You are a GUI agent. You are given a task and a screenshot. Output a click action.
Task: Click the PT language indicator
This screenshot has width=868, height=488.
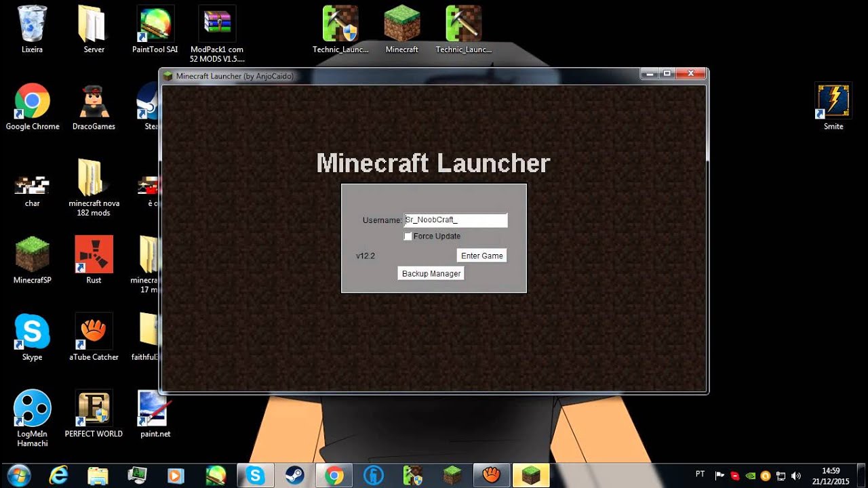point(701,474)
